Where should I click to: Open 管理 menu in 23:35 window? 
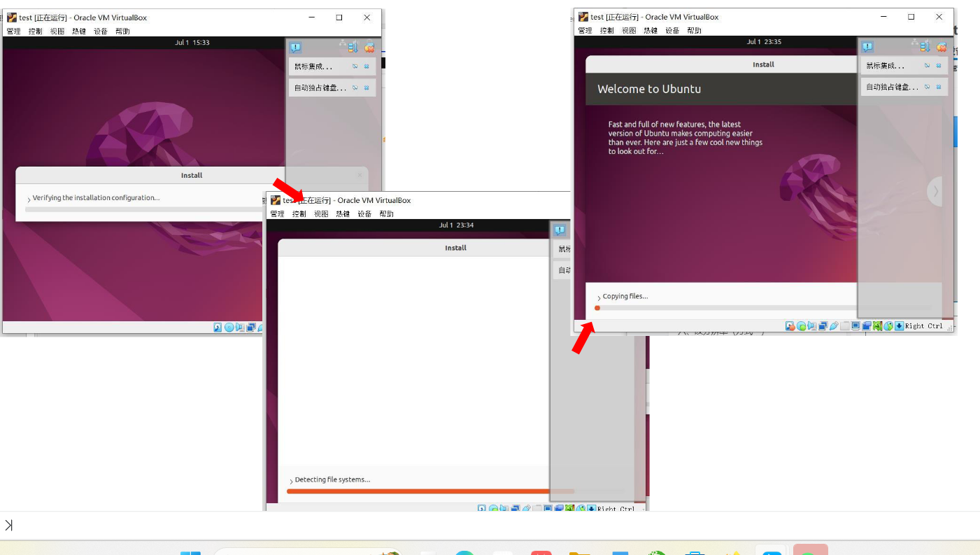pos(585,30)
